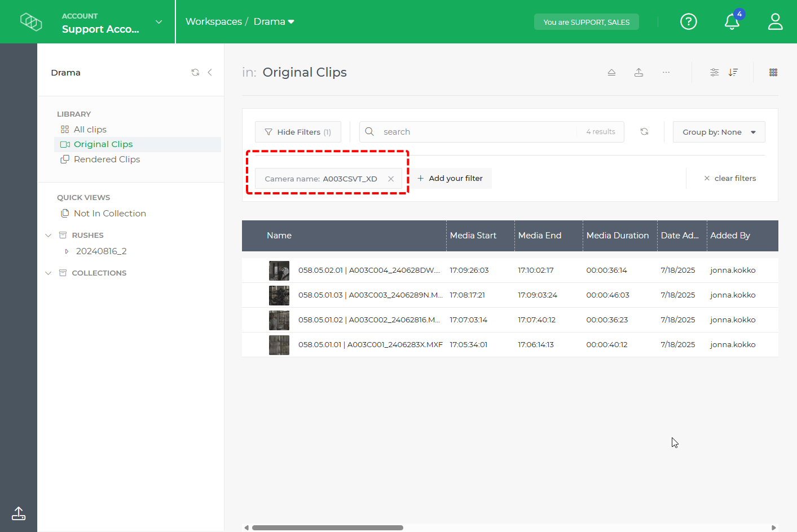The image size is (797, 532).
Task: Click Add your filter
Action: click(x=450, y=179)
